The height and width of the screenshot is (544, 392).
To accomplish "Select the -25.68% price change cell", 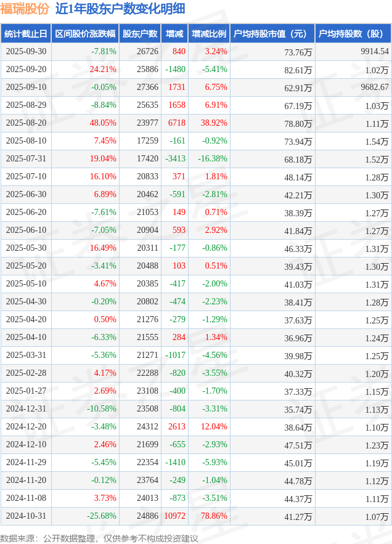I will 102,516.
